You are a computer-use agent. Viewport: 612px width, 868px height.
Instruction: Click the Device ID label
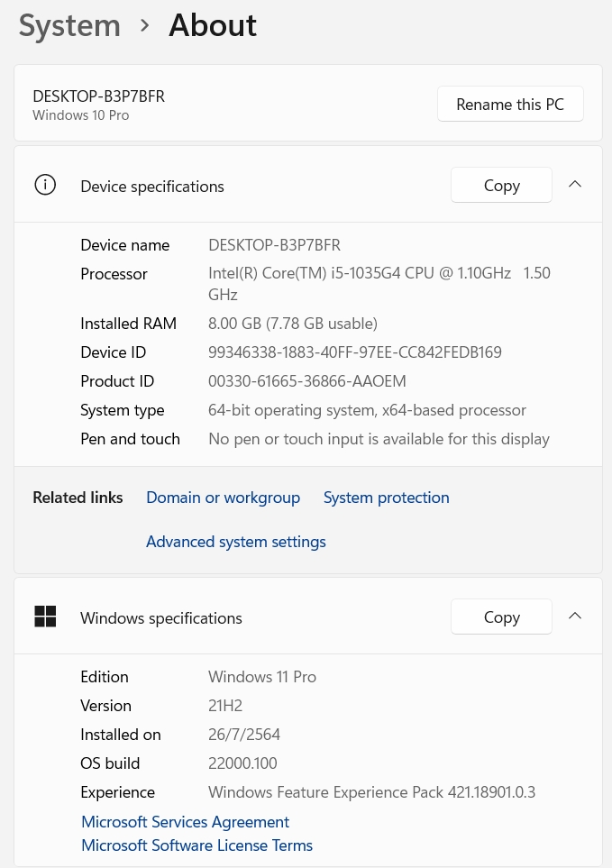(x=113, y=352)
